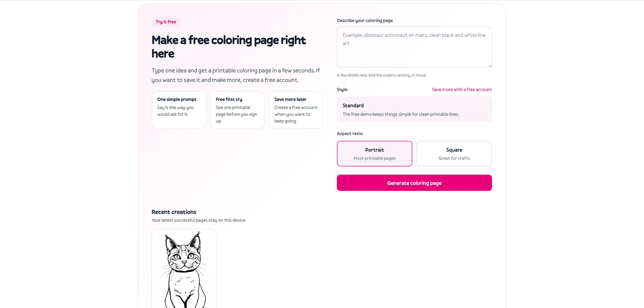Open the cat coloring page thumbnail
644x308 pixels.
coord(184,268)
